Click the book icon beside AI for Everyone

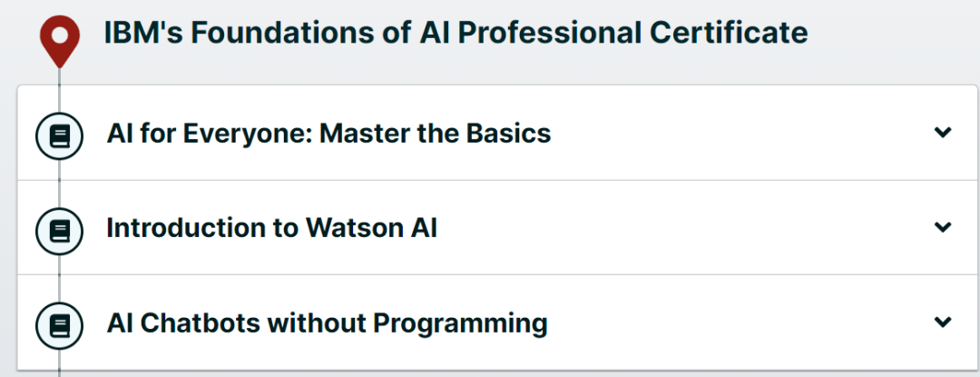point(59,135)
